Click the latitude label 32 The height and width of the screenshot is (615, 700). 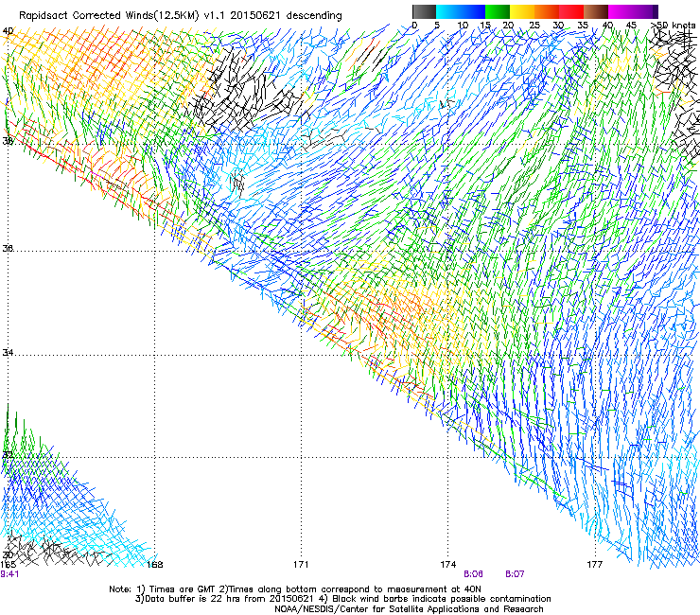tap(8, 455)
